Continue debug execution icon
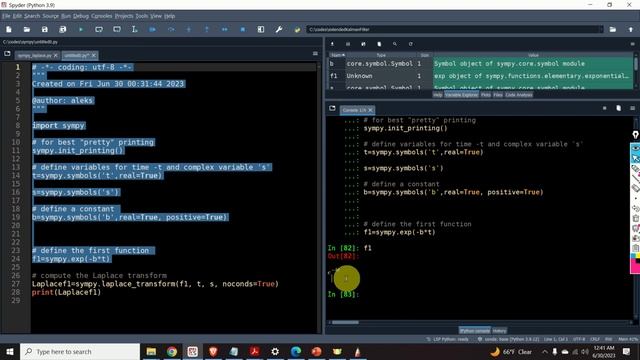 click(224, 29)
